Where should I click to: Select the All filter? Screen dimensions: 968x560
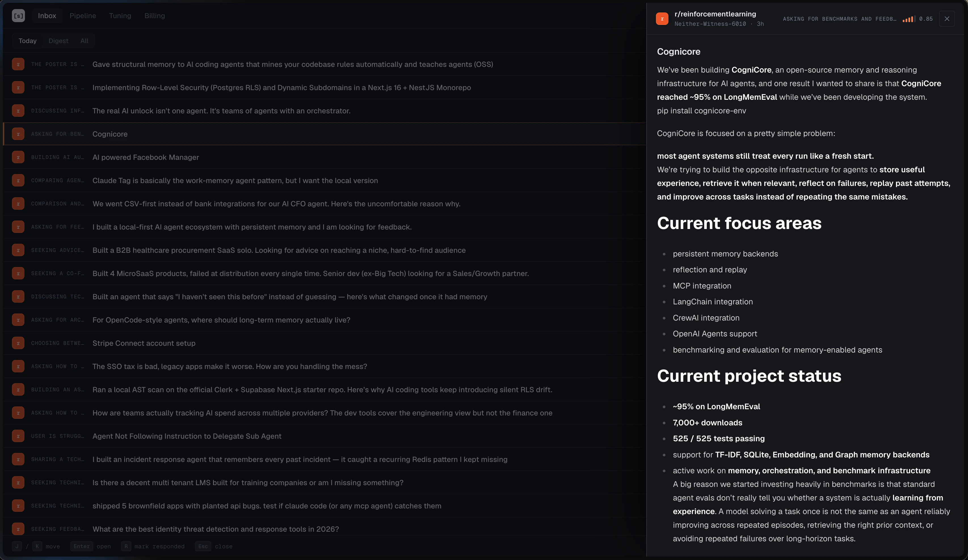[84, 41]
